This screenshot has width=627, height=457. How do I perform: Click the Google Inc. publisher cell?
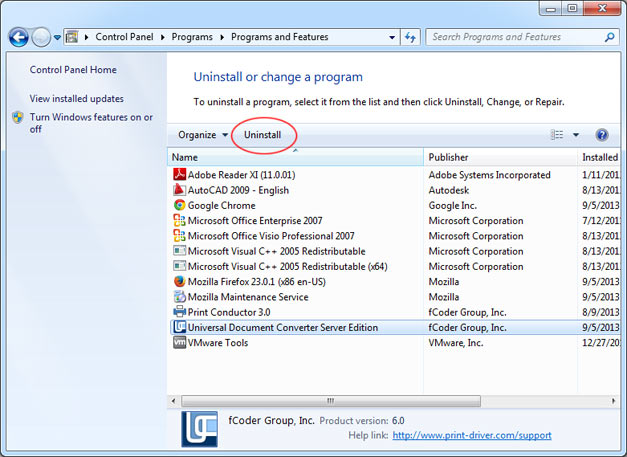click(x=453, y=205)
